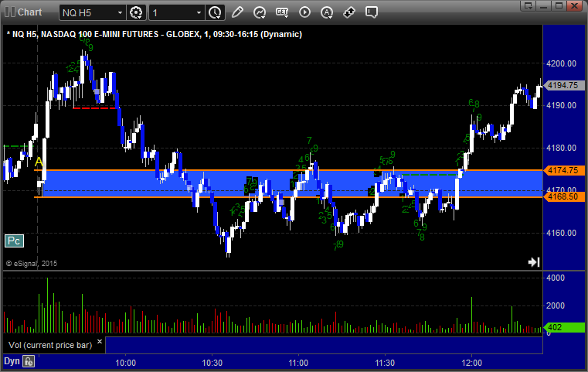Click the Pc previous close marker
This screenshot has height=372, width=588.
pyautogui.click(x=14, y=241)
